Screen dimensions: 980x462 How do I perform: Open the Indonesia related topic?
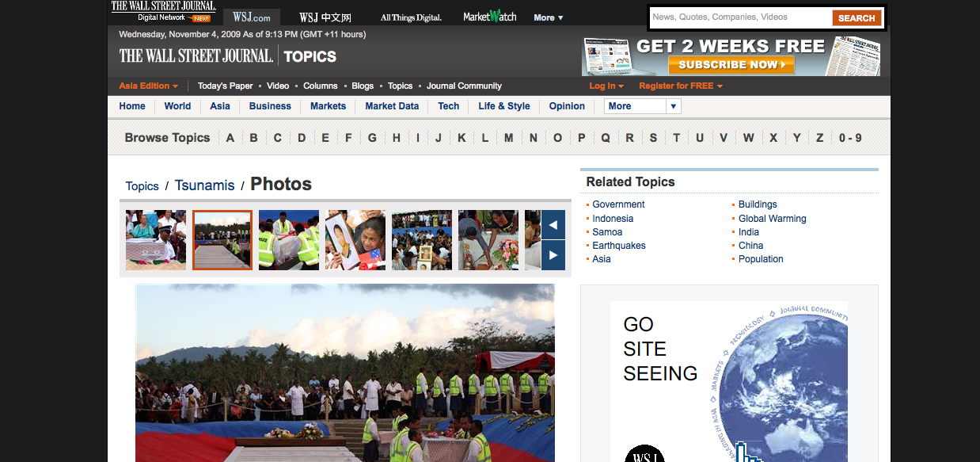click(x=613, y=219)
